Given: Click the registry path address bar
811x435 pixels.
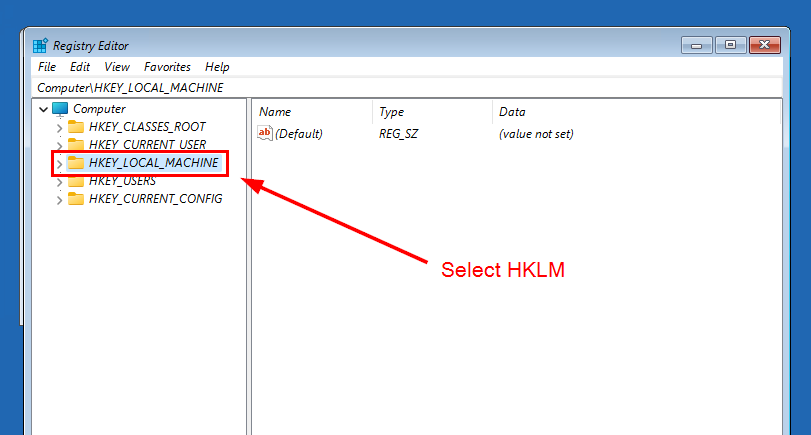Looking at the screenshot, I should coord(400,87).
